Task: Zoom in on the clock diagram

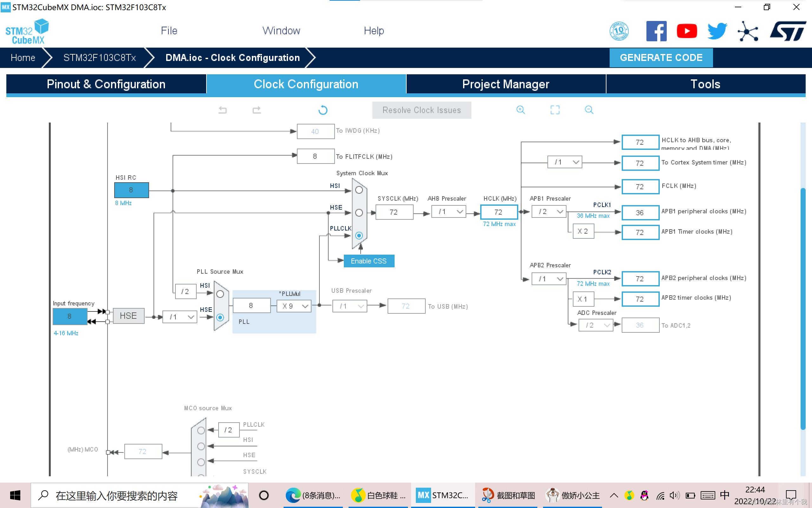Action: click(521, 110)
